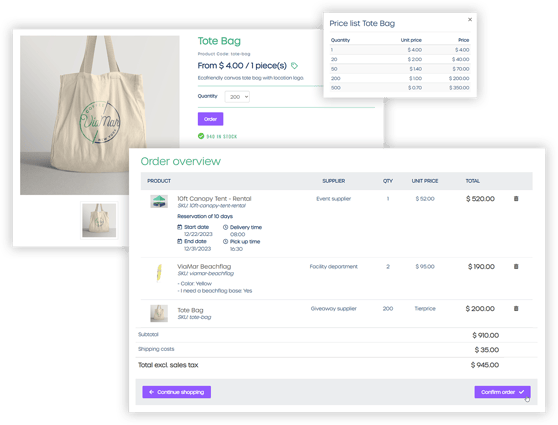
Task: Click the Tote Bag product title
Action: [x=219, y=41]
